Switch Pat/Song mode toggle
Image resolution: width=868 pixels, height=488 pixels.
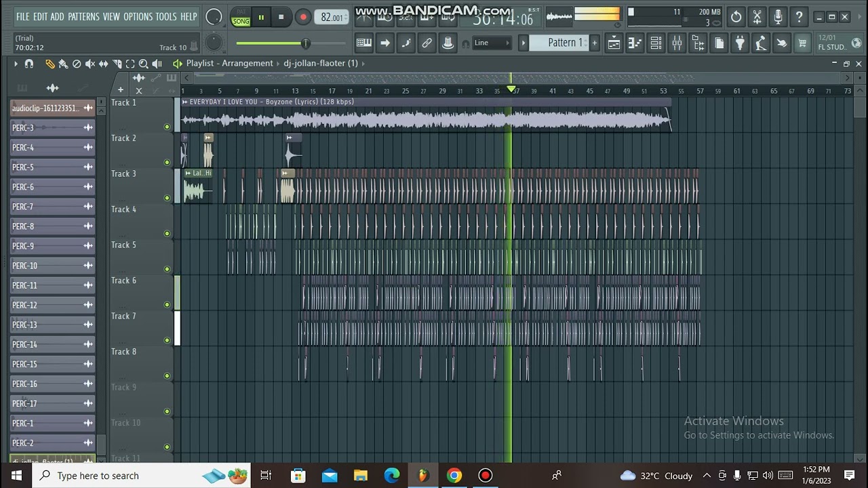tap(241, 18)
